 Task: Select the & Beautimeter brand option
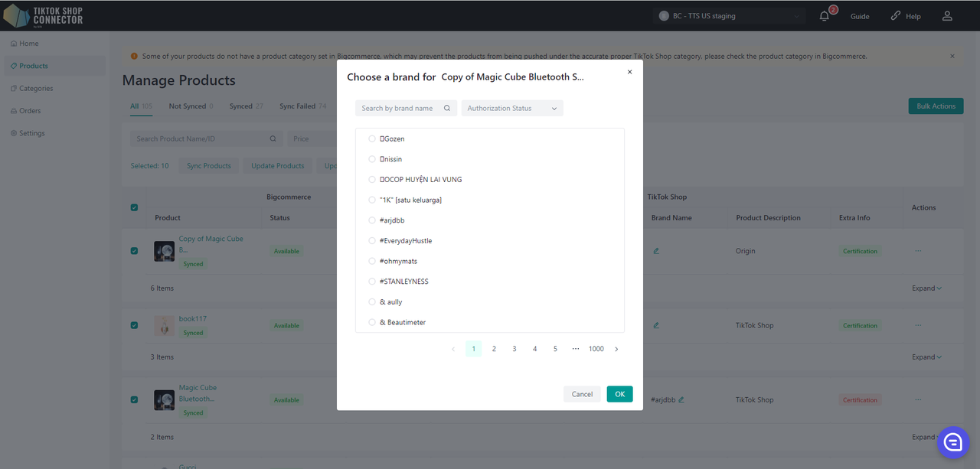click(372, 322)
